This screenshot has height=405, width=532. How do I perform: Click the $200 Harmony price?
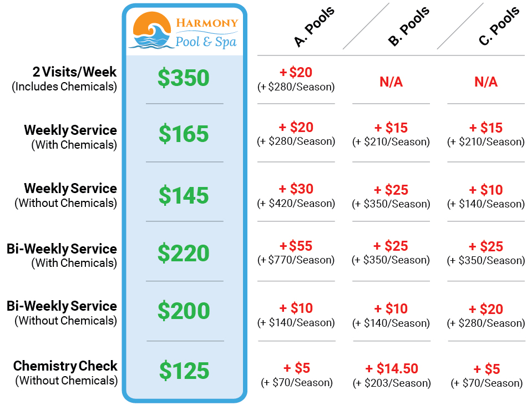click(184, 311)
